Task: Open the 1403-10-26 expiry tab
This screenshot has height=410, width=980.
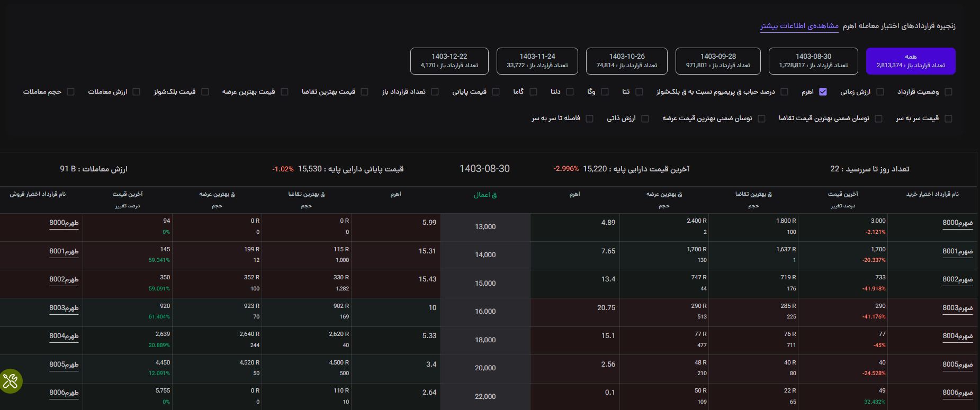Action: pos(627,61)
